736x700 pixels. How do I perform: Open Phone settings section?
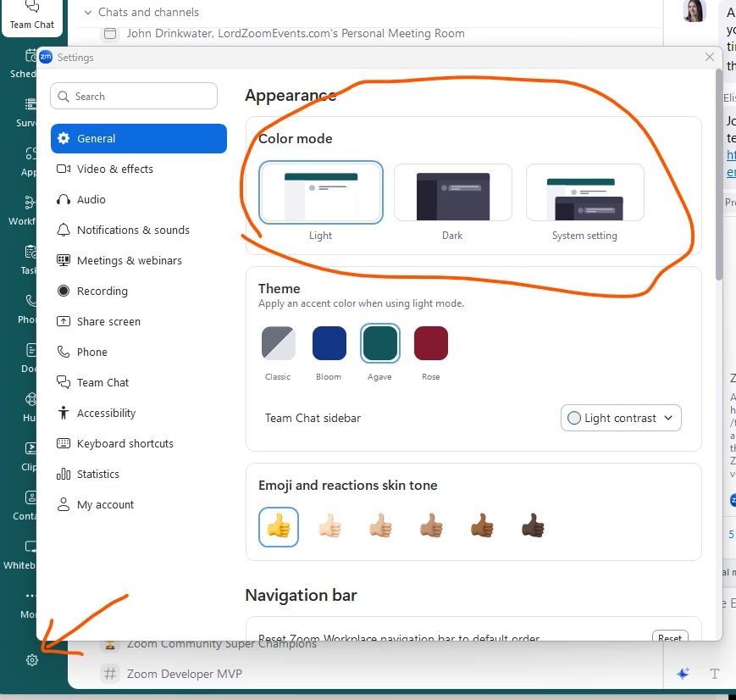tap(138, 353)
